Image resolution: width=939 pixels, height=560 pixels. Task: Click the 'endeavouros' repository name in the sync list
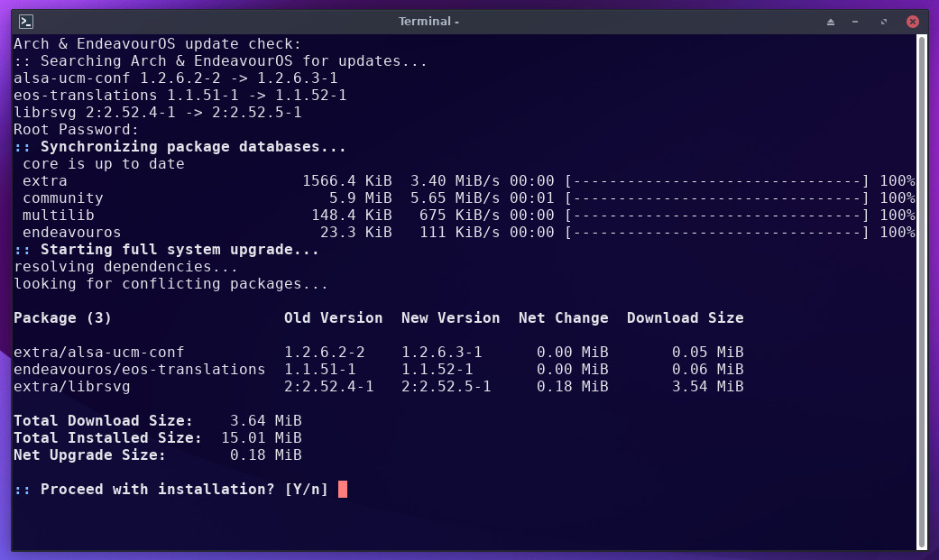pos(72,233)
